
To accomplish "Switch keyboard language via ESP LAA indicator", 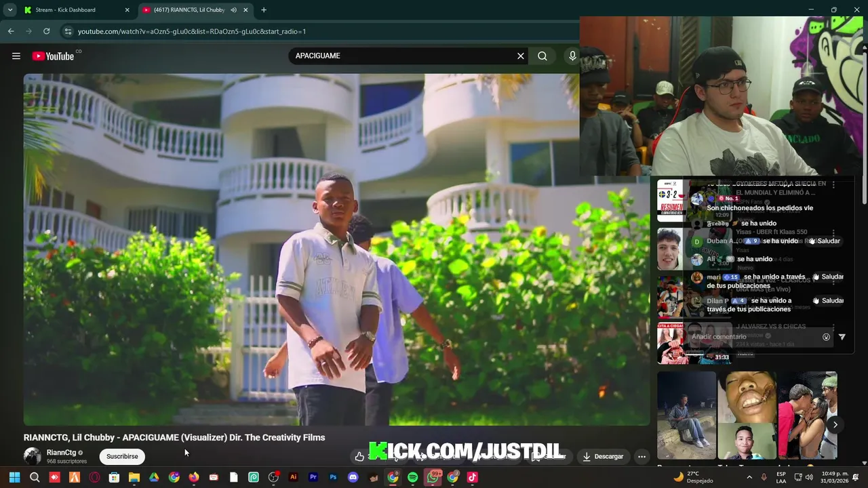I will coord(781,477).
